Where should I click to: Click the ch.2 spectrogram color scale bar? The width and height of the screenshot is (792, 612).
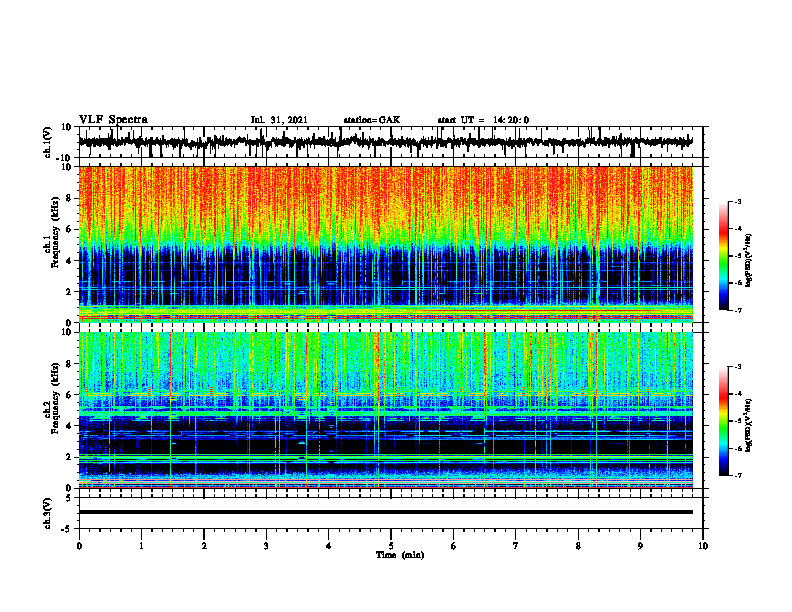click(723, 421)
